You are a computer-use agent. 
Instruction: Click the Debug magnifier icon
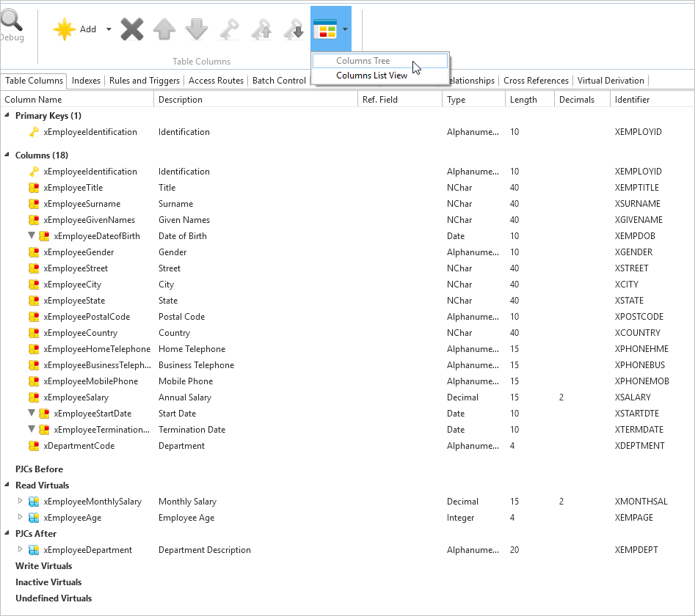point(10,21)
